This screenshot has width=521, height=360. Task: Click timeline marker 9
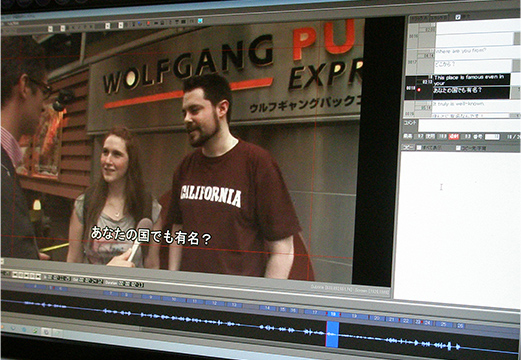(151, 297)
